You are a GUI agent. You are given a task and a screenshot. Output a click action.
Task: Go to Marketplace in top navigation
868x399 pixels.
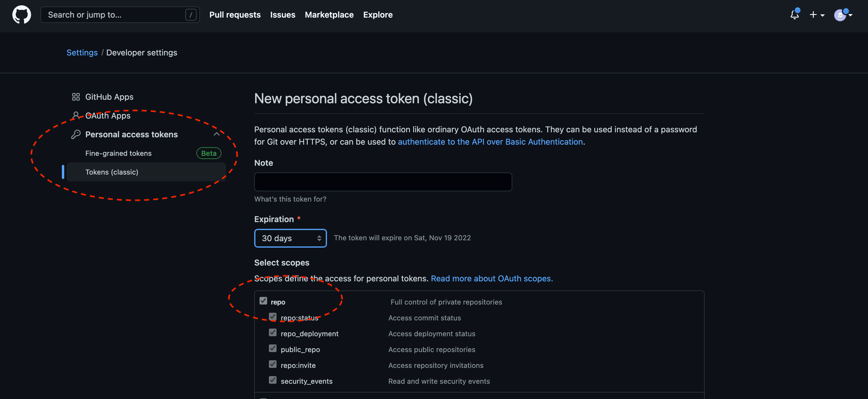329,15
